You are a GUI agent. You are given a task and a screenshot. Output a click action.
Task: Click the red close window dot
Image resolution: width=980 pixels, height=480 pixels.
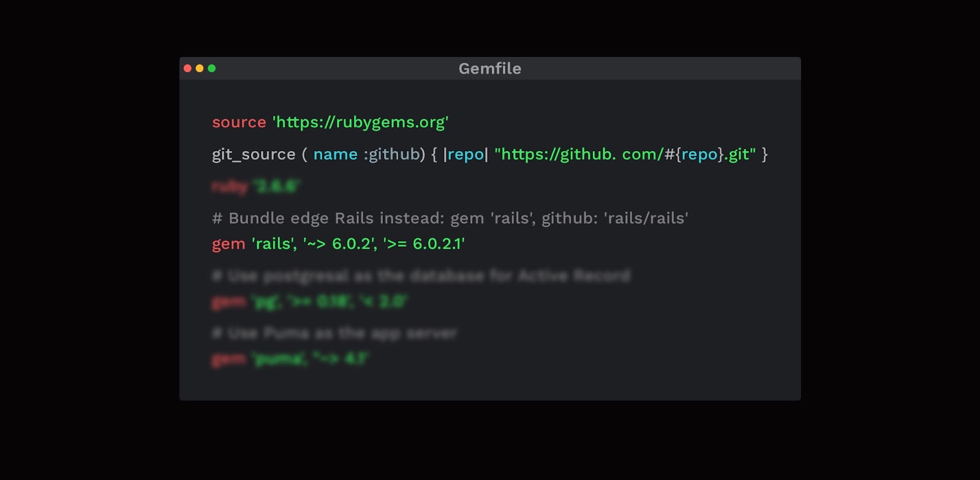point(187,68)
